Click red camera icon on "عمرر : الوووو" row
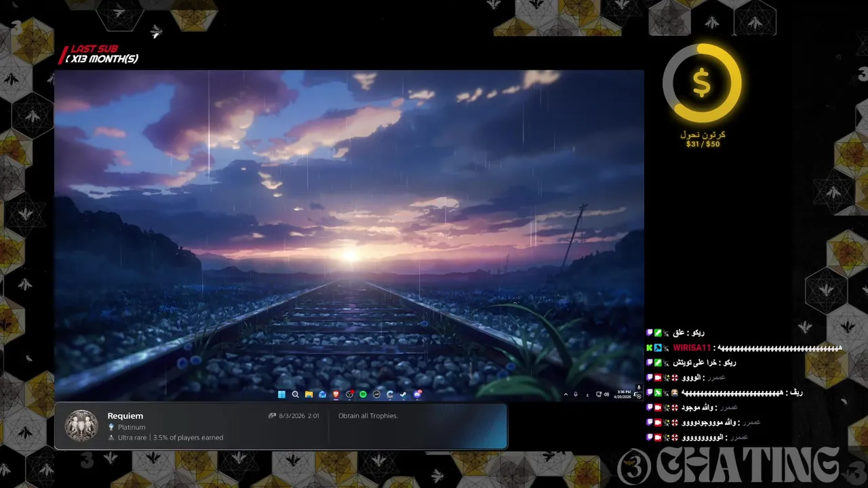The width and height of the screenshot is (868, 488). click(x=658, y=378)
